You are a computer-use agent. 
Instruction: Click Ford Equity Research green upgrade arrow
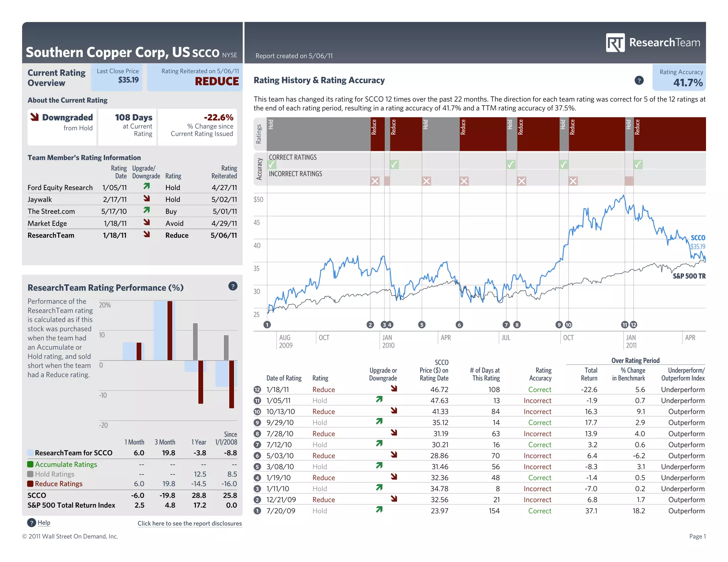pos(146,186)
